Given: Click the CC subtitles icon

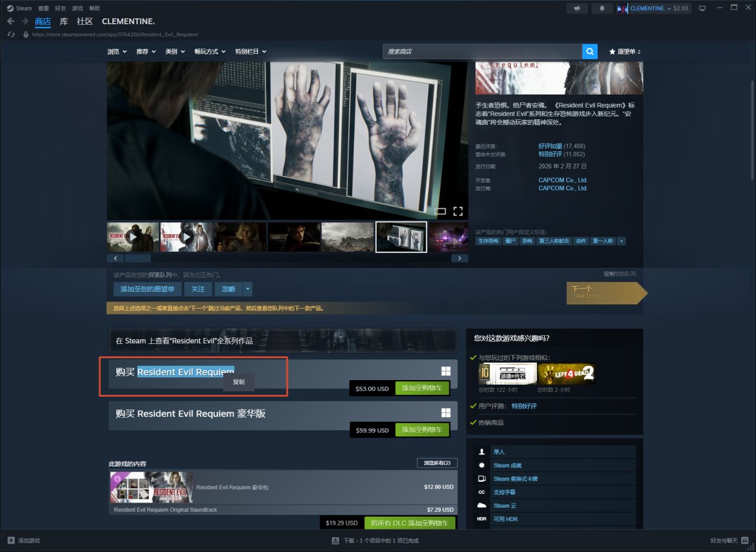Looking at the screenshot, I should click(482, 492).
